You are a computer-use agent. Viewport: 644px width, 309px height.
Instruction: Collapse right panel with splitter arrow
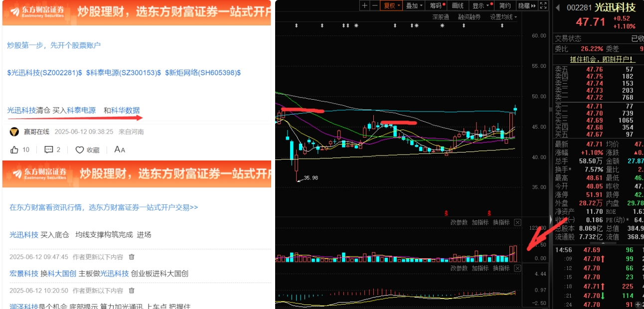(x=551, y=219)
